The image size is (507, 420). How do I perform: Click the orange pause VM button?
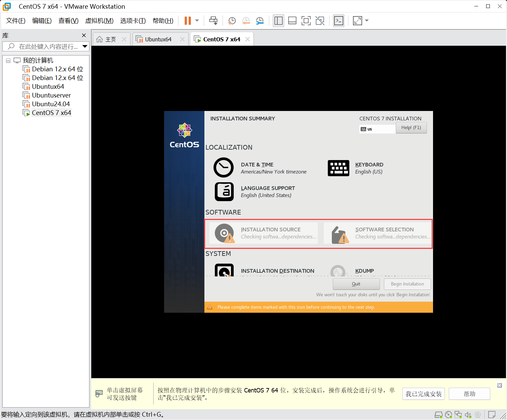pos(187,21)
